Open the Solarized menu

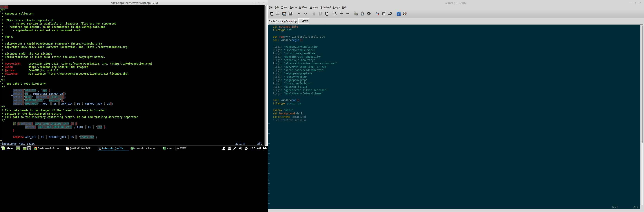326,7
